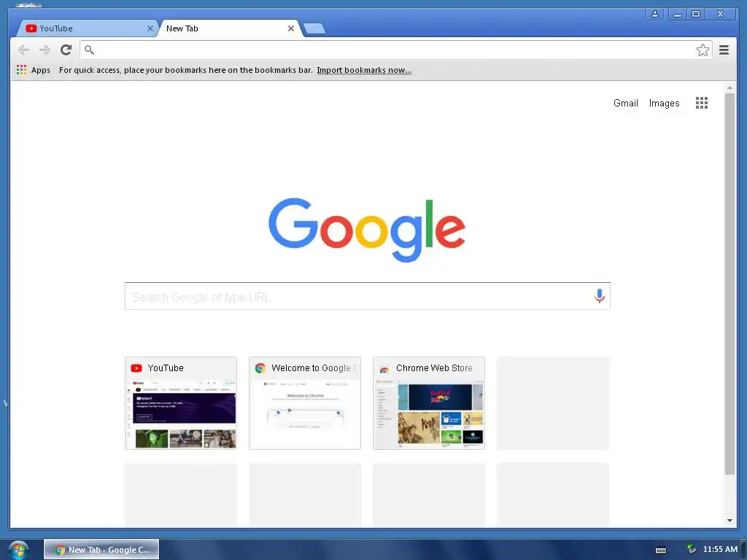The image size is (747, 560).
Task: Reload the current page
Action: pos(66,50)
